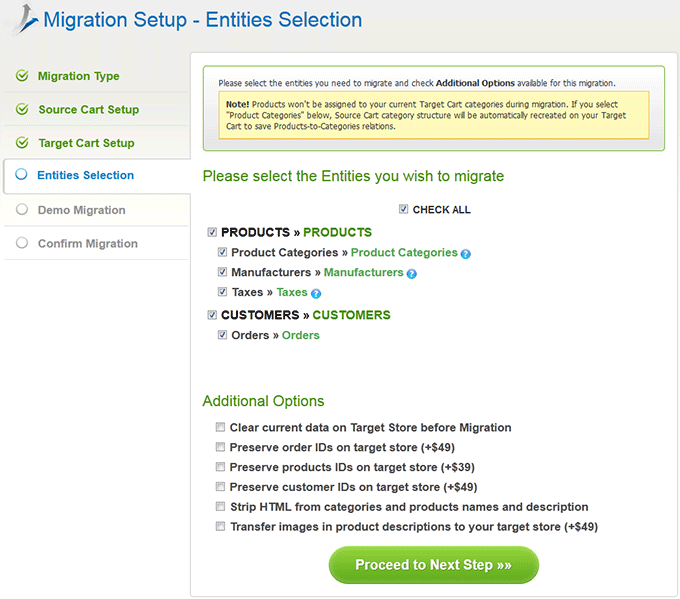
Task: Click the question mark icon beside Taxes
Action: tap(316, 294)
